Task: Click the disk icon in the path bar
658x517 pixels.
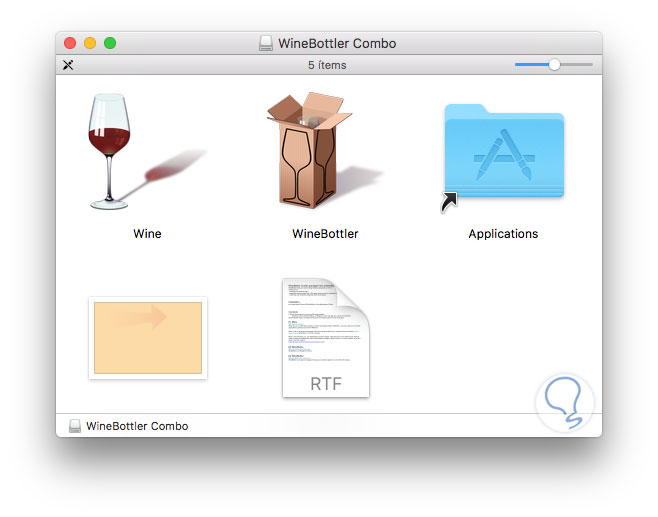Action: (x=75, y=426)
